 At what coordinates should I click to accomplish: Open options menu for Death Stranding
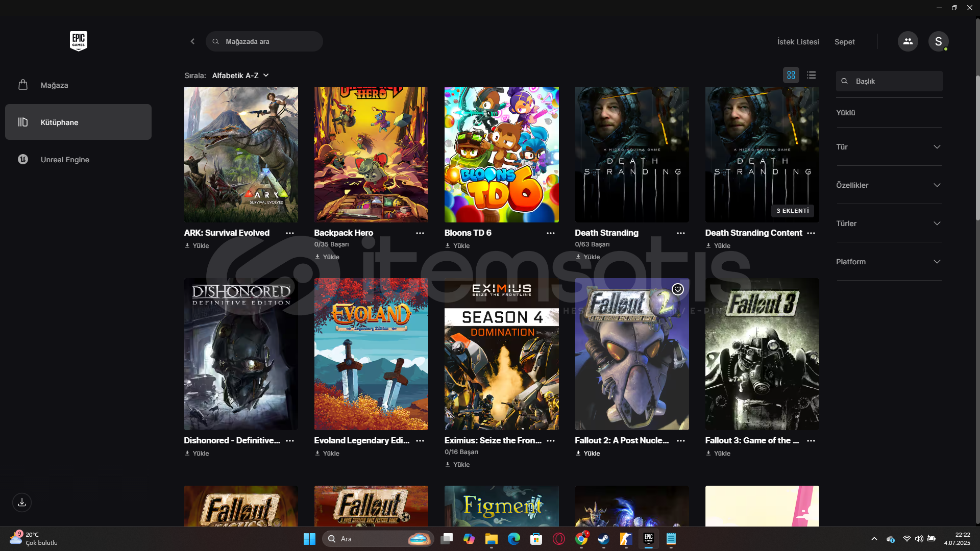pos(681,233)
